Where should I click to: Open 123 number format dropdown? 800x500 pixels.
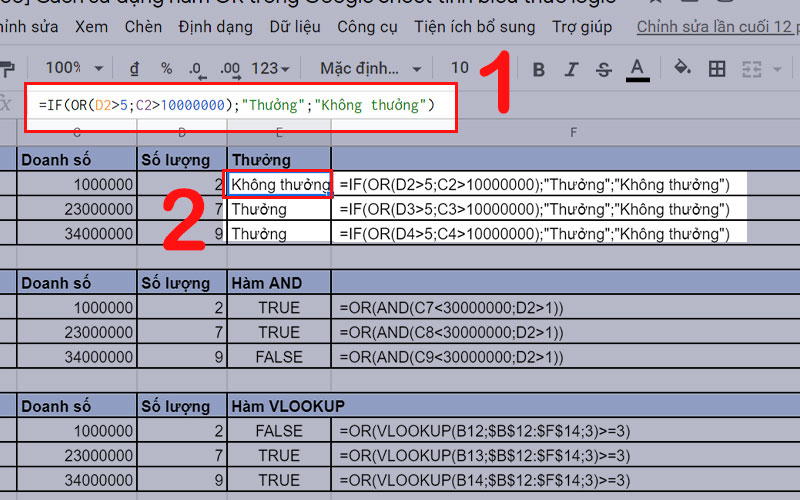(x=270, y=68)
